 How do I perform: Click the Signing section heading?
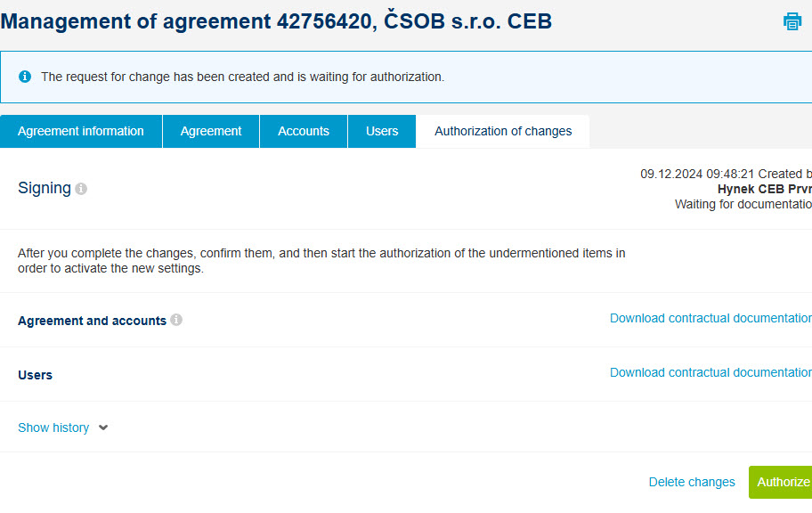click(45, 188)
